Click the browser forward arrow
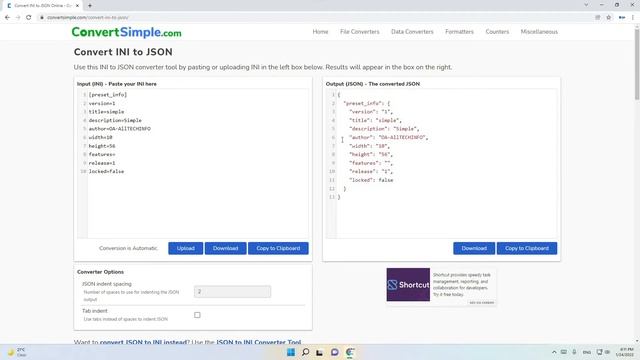 18,18
